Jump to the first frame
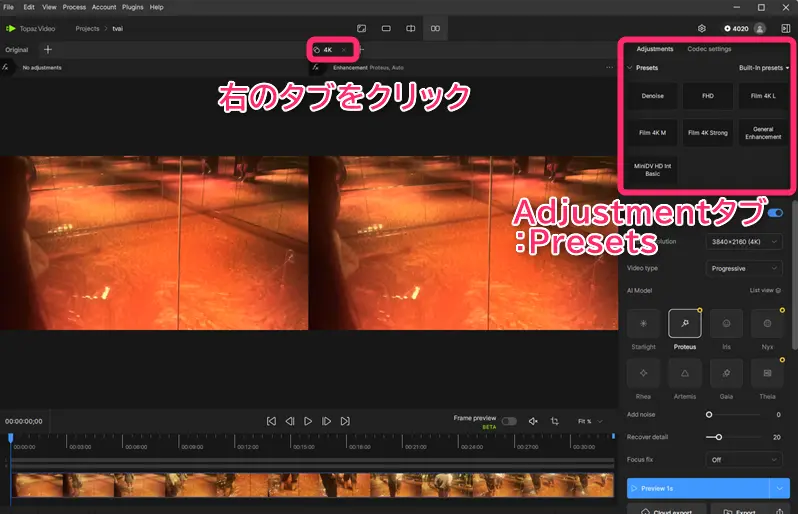This screenshot has height=514, width=798. (x=271, y=421)
